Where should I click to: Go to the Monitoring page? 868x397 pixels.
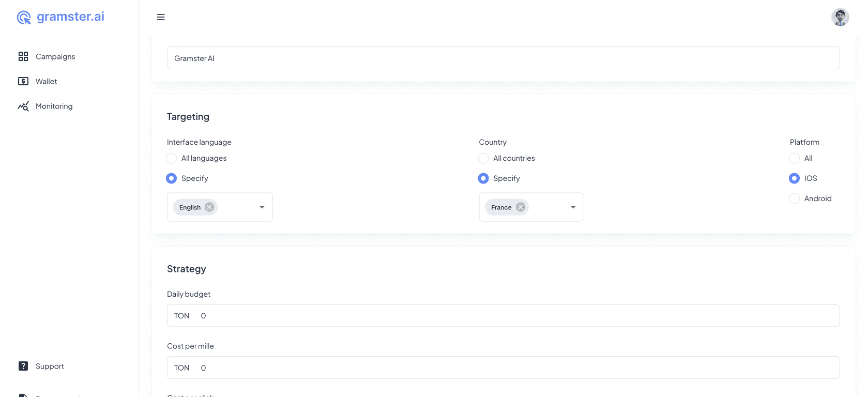click(x=54, y=106)
